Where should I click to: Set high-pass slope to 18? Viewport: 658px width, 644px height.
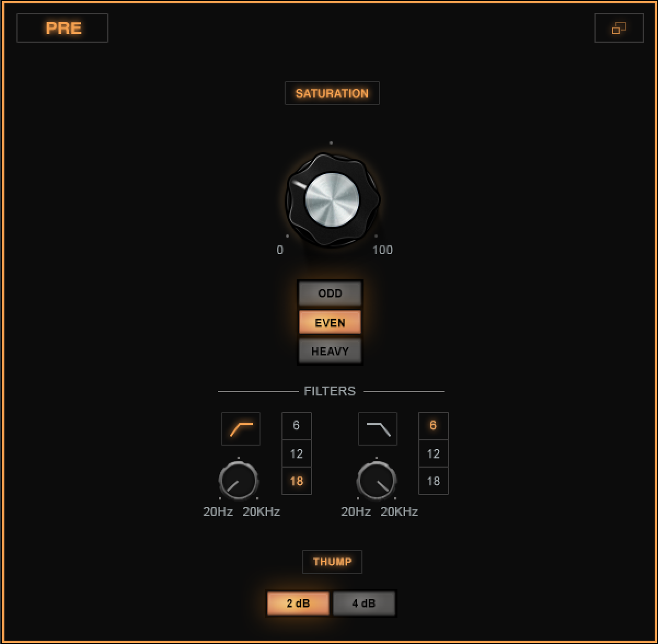[297, 481]
